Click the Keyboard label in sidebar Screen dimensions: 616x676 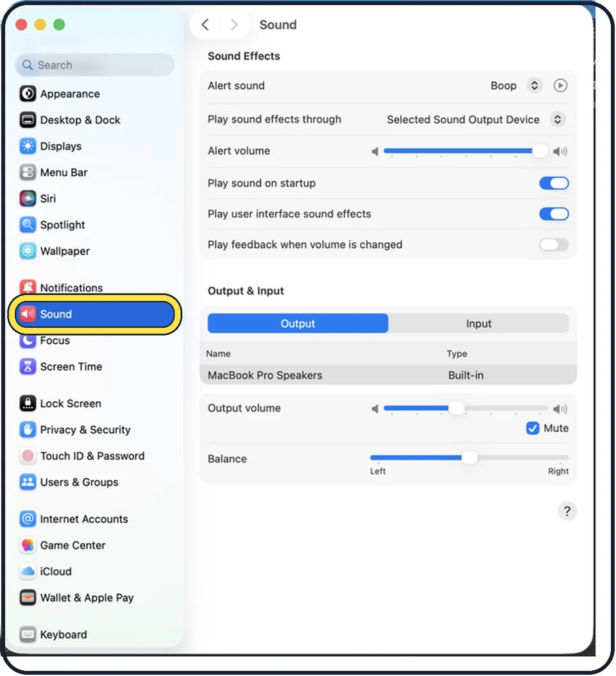point(64,634)
